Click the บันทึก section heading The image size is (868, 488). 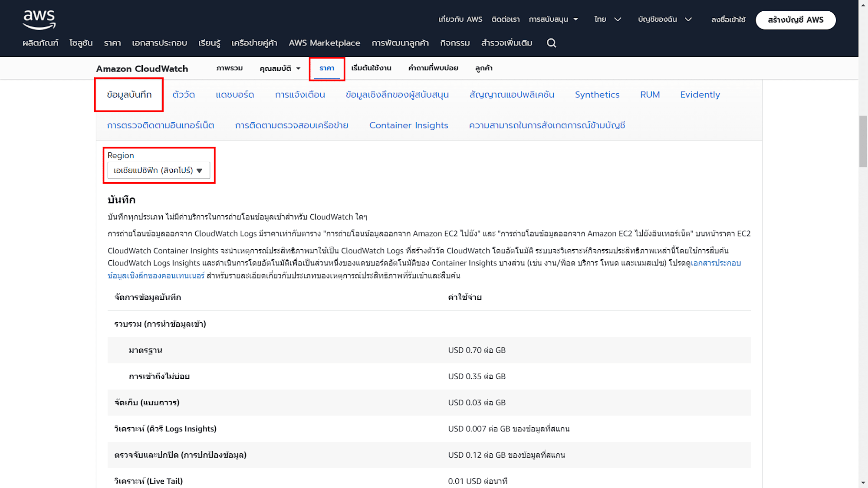click(122, 200)
